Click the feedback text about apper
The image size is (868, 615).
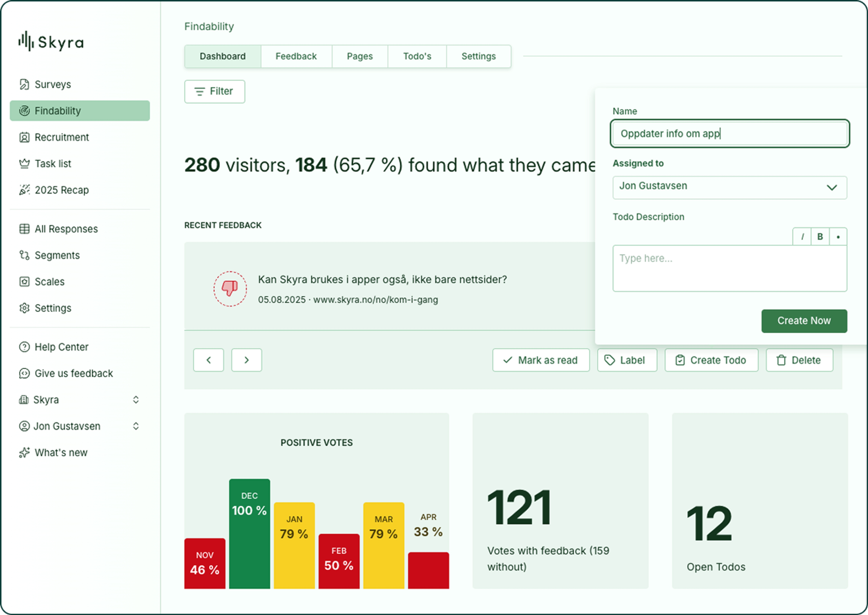[382, 280]
